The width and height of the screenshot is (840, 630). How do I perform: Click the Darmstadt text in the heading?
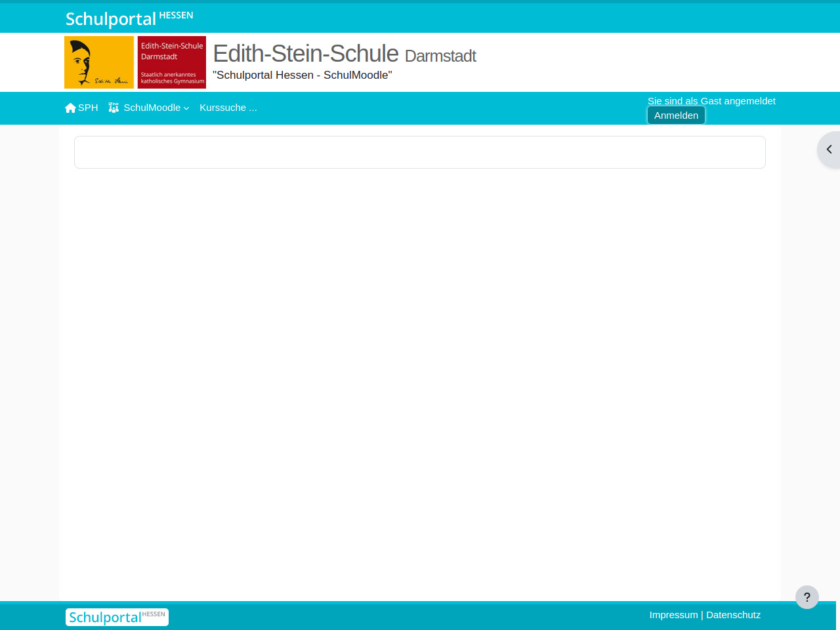(x=440, y=56)
